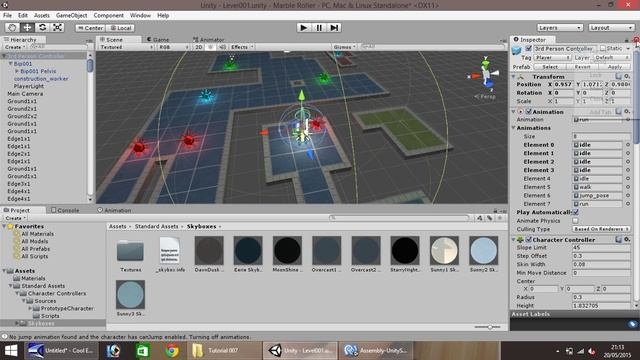
Task: Toggle Center pivot mode button
Action: coord(91,28)
